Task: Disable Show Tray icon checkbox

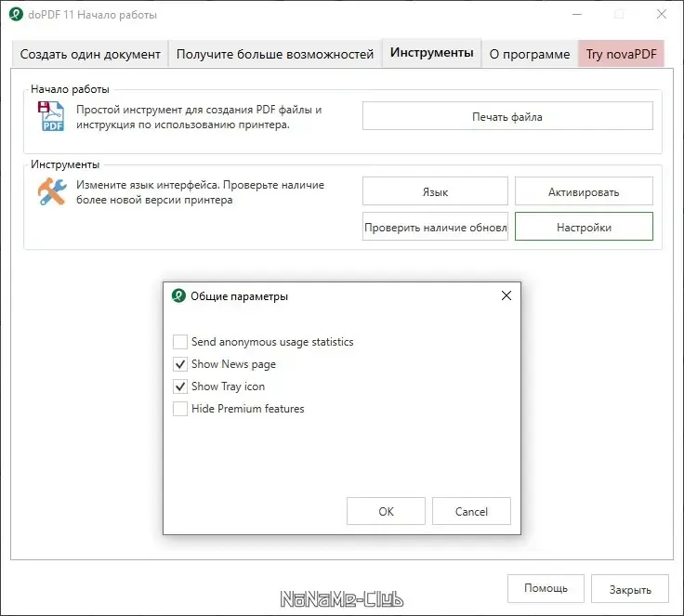Action: [x=180, y=387]
